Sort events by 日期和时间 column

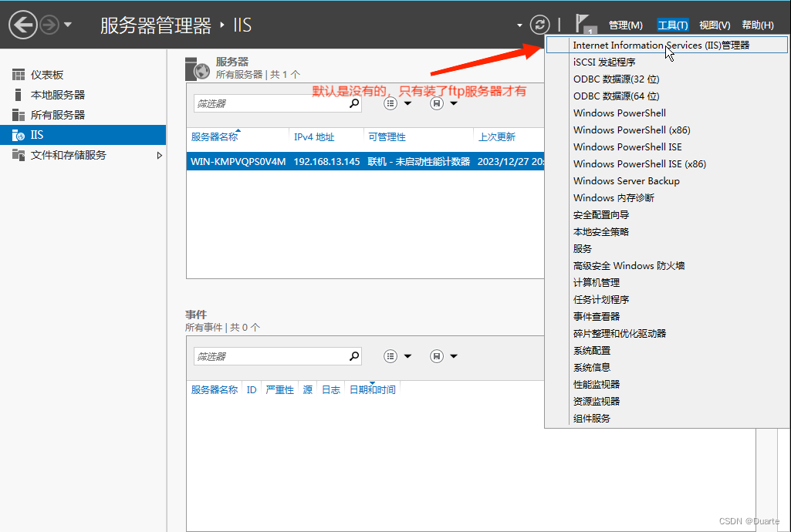[372, 390]
